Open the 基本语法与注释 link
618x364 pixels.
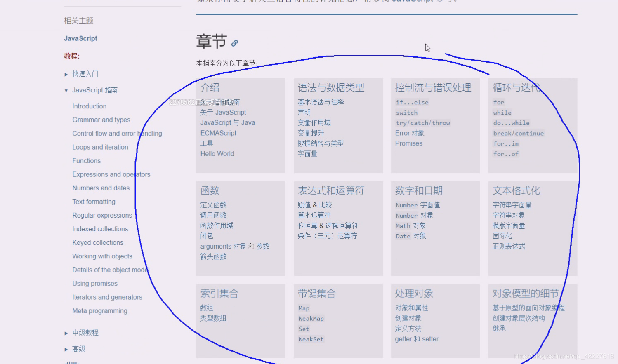click(x=321, y=102)
